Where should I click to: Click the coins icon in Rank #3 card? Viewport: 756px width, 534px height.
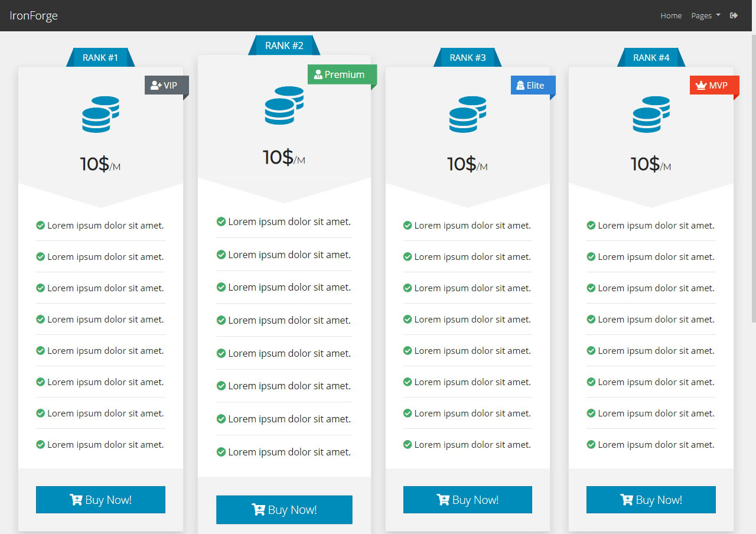(467, 114)
